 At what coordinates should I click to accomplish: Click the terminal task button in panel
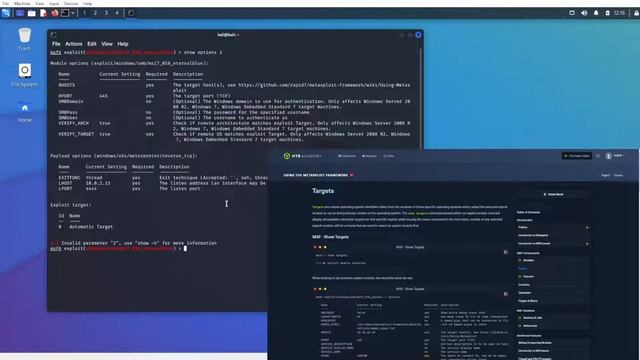[x=131, y=13]
